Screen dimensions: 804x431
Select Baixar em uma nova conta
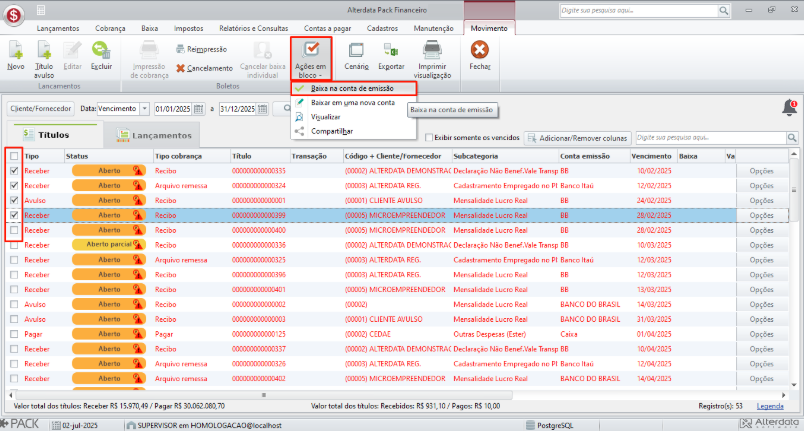(353, 102)
